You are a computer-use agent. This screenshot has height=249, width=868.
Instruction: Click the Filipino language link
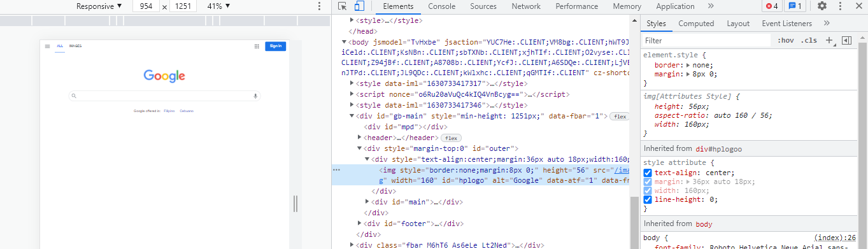(169, 111)
